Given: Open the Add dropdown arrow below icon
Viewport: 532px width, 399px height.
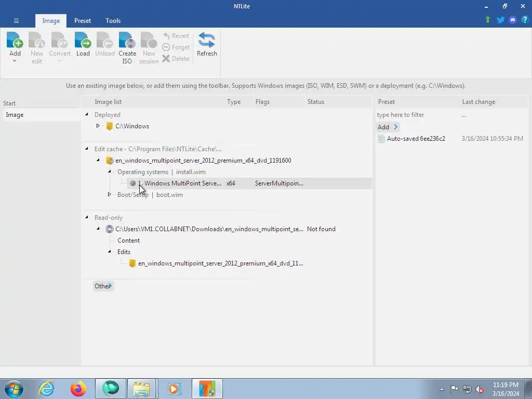Looking at the screenshot, I should pyautogui.click(x=15, y=61).
